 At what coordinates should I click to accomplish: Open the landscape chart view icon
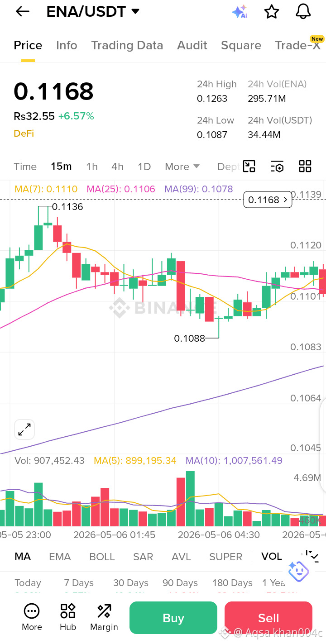click(249, 166)
